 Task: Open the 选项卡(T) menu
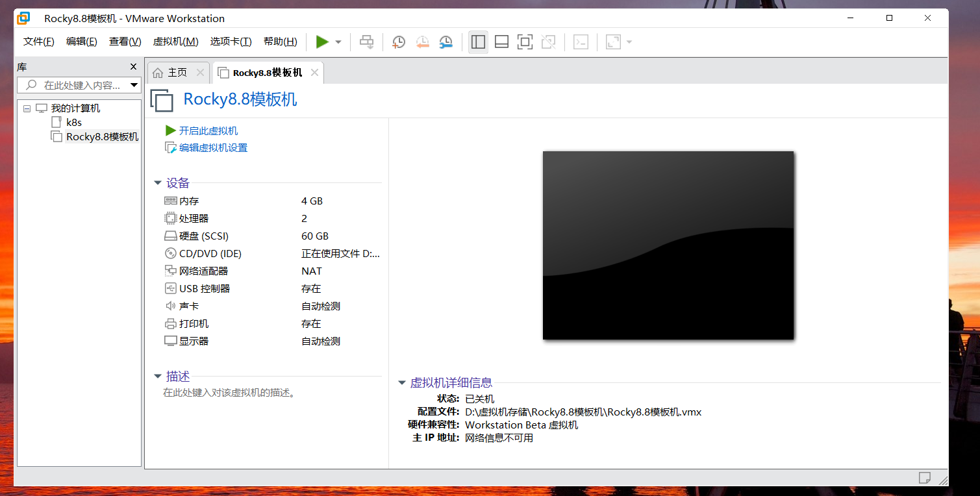(x=231, y=42)
